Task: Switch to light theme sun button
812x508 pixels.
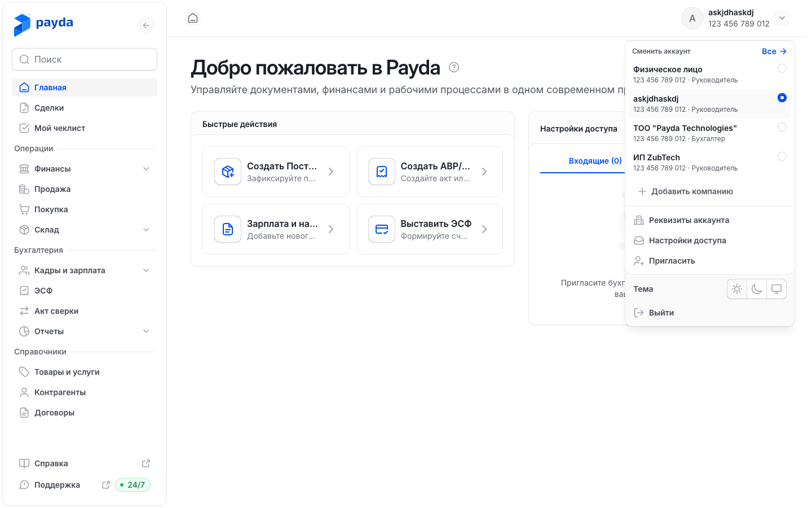Action: pos(737,289)
